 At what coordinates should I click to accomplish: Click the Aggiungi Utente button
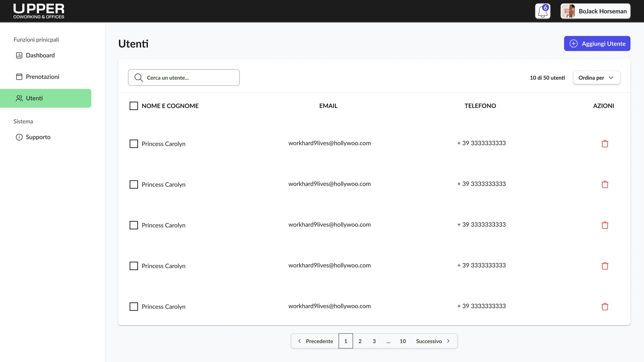597,43
